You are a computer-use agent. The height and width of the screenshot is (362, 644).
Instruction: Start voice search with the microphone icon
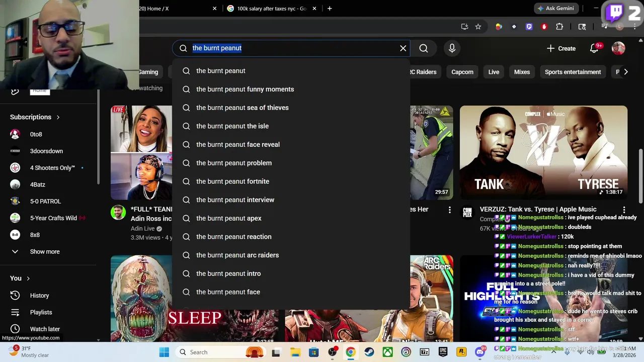click(452, 48)
